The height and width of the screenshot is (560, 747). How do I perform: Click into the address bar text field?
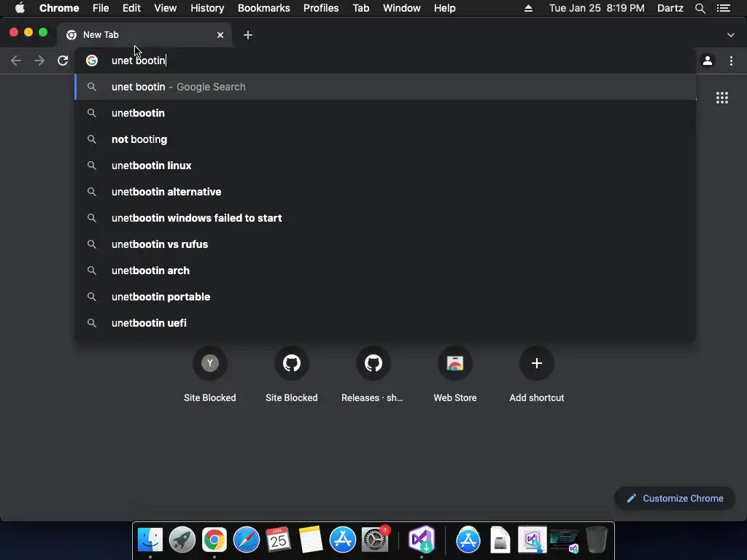tap(385, 61)
